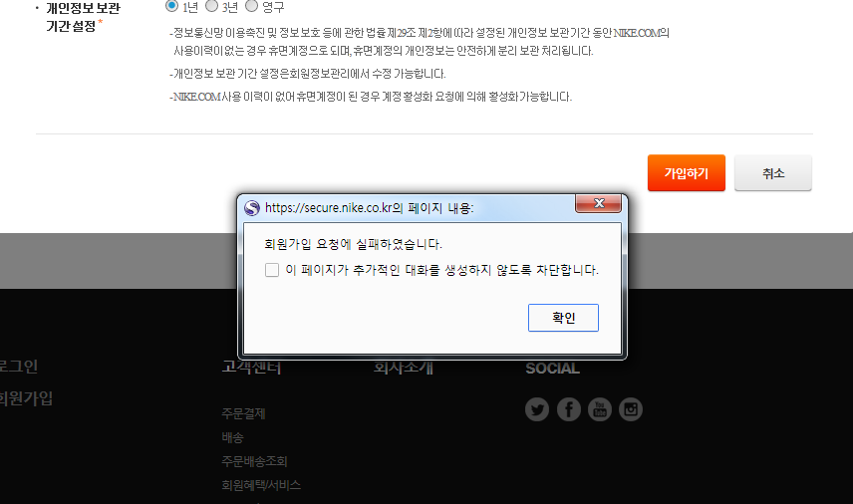853x504 pixels.
Task: Click the orange 가입하기 button
Action: click(686, 173)
